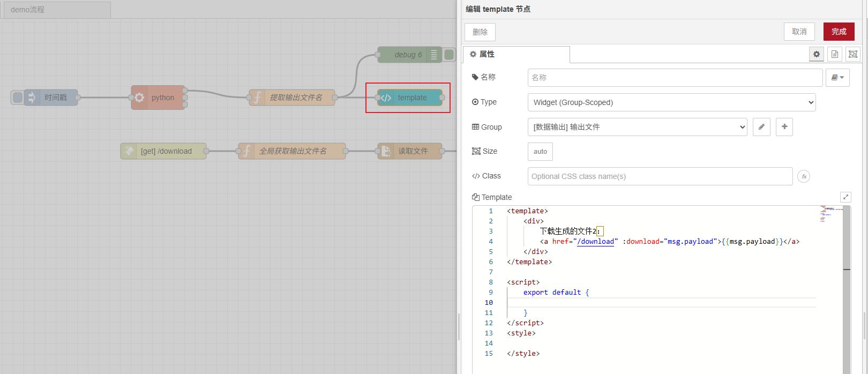Click the Size auto button
This screenshot has width=868, height=374.
click(x=540, y=152)
